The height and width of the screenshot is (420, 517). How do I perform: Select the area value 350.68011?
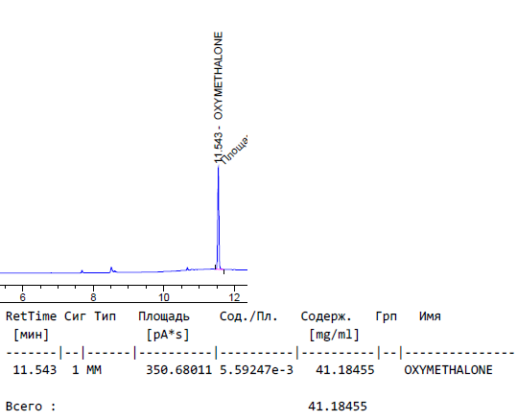[x=179, y=370]
